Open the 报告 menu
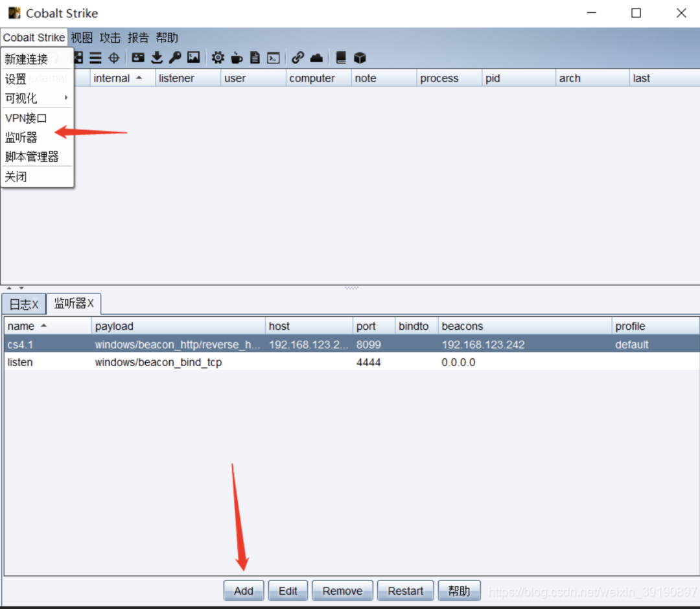 click(x=139, y=38)
